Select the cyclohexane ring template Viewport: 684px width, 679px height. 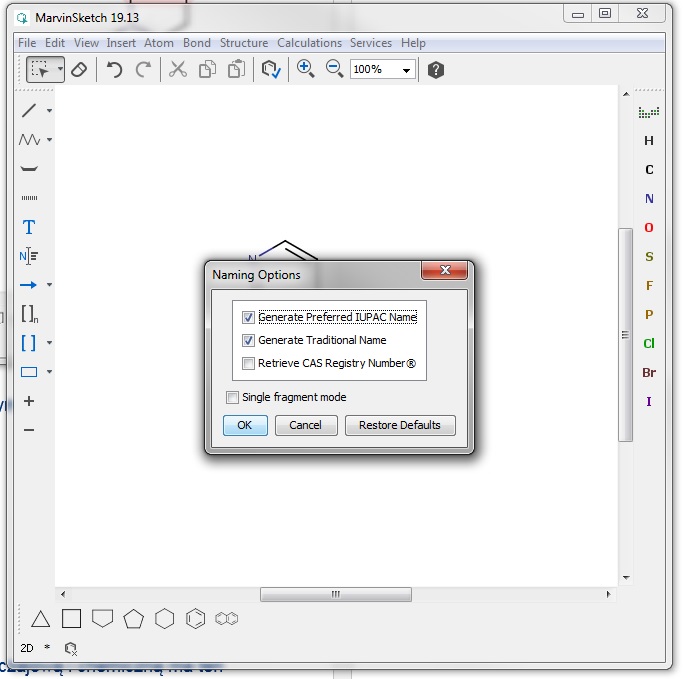(165, 619)
